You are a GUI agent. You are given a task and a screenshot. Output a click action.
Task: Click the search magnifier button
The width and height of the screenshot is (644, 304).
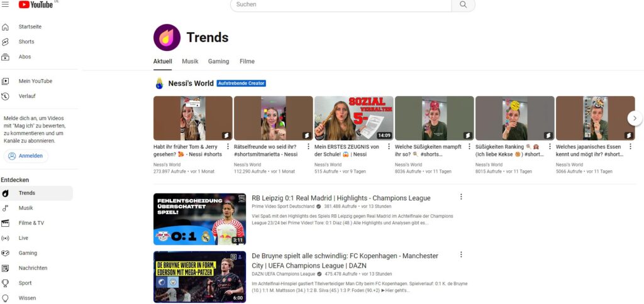click(463, 4)
